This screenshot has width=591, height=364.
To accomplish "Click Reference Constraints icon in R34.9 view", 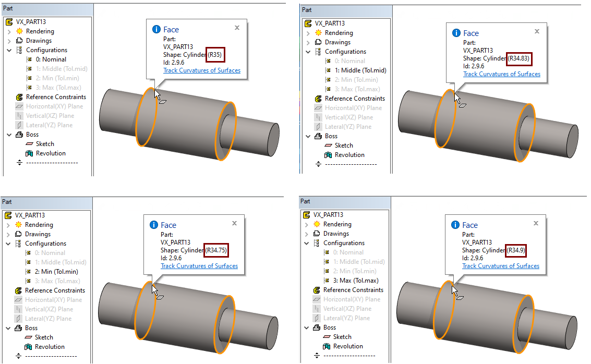I will point(317,290).
